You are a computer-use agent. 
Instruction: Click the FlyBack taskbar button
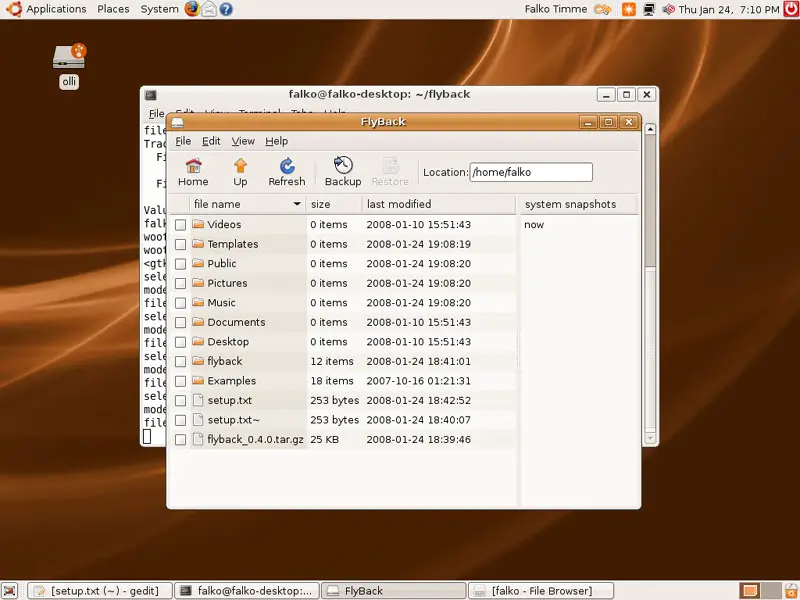pyautogui.click(x=394, y=591)
